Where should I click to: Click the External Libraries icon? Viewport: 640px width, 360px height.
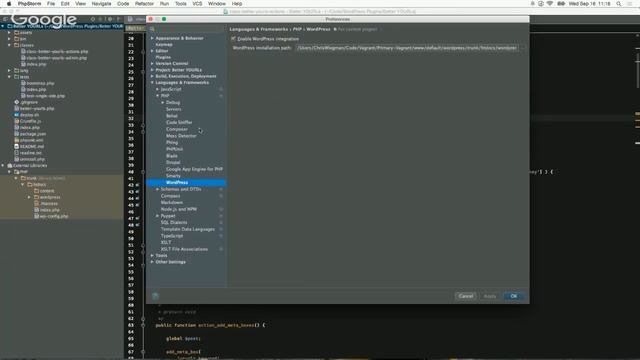pyautogui.click(x=10, y=165)
